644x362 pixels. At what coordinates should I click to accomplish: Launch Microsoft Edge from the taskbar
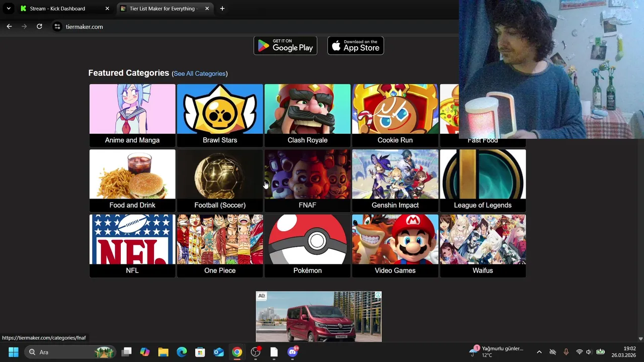click(x=182, y=352)
